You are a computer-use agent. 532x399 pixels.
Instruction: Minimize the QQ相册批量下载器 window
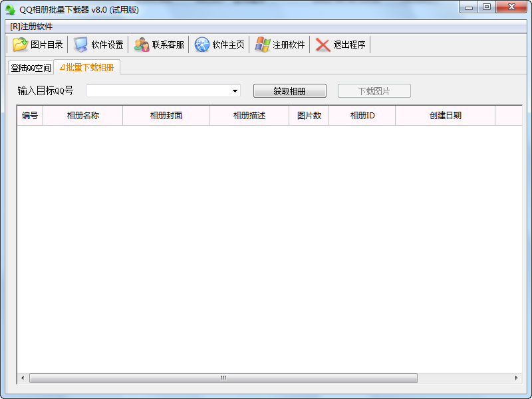(469, 7)
